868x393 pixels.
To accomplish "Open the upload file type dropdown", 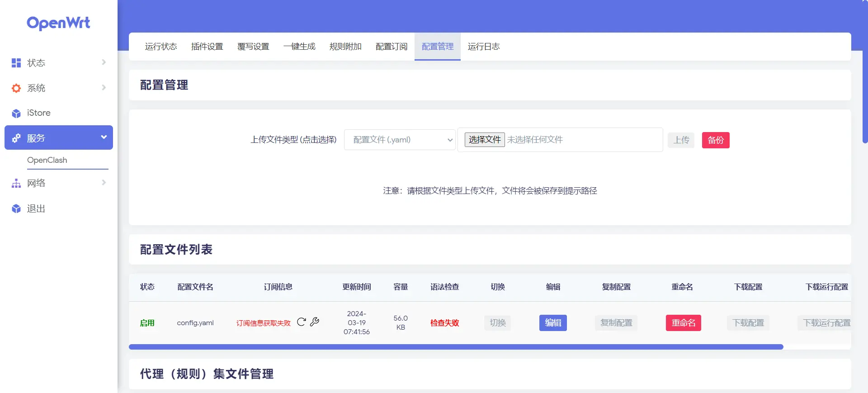I will 400,140.
